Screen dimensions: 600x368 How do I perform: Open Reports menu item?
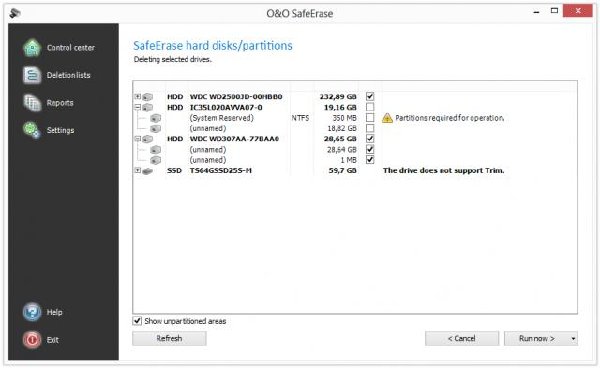click(x=60, y=103)
